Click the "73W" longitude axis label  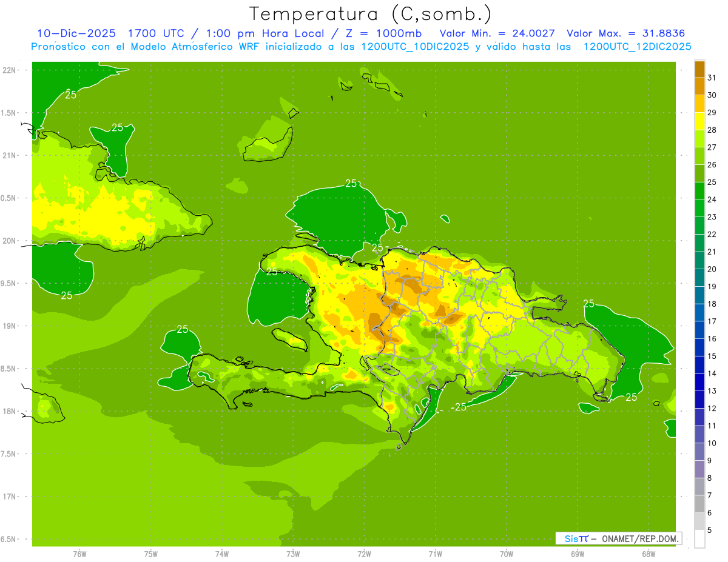coord(293,554)
